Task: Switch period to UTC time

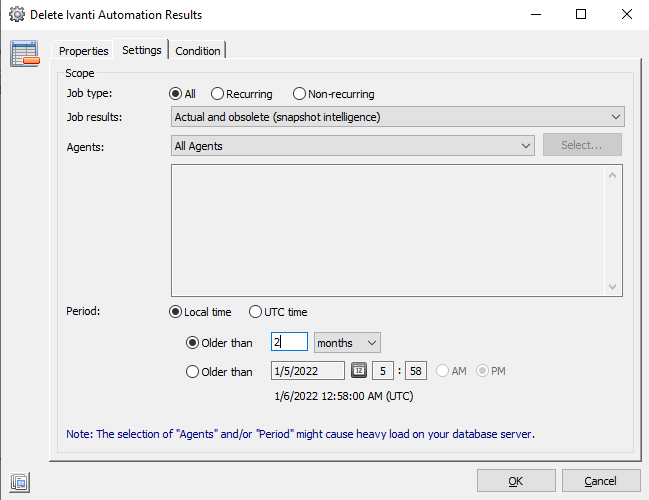Action: pos(255,312)
